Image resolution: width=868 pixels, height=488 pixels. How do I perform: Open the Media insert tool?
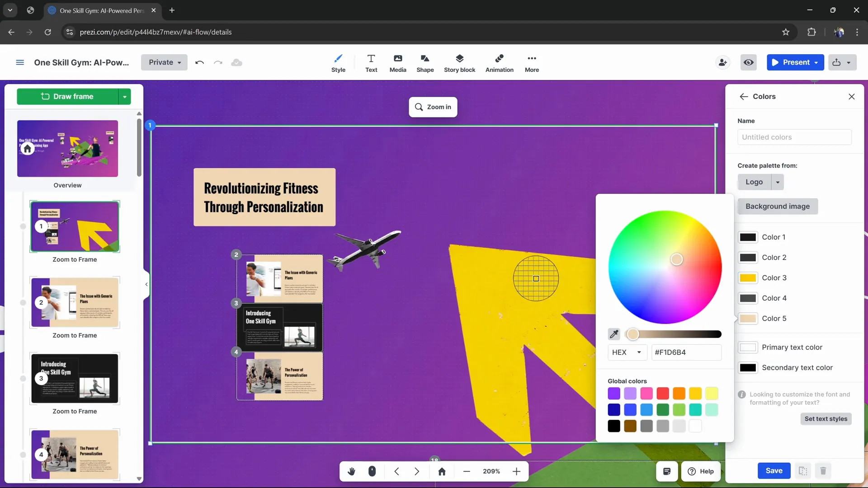click(398, 62)
